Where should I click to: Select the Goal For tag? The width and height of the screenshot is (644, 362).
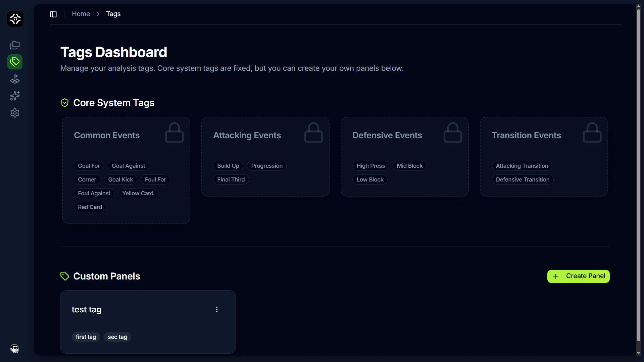coord(89,166)
